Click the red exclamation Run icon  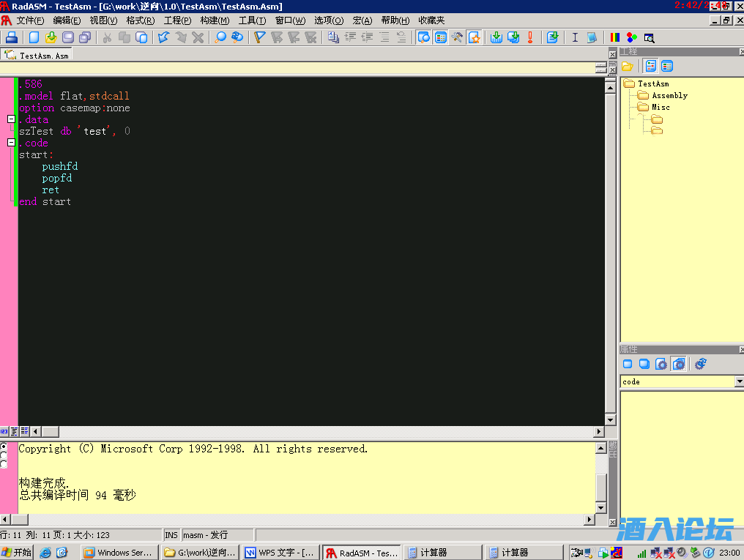[x=530, y=37]
